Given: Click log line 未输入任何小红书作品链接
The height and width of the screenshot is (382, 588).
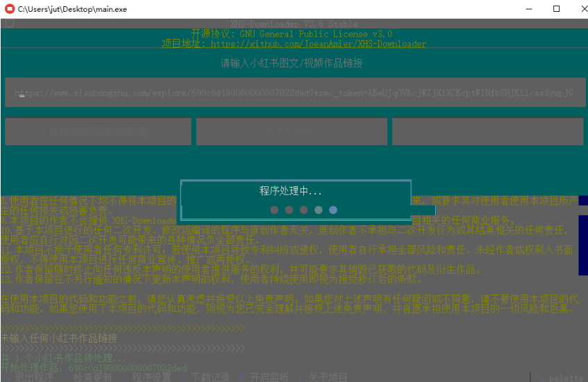Looking at the screenshot, I should pos(59,338).
